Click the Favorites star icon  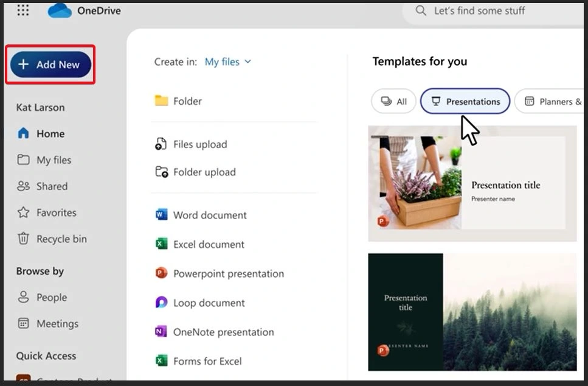(x=23, y=212)
